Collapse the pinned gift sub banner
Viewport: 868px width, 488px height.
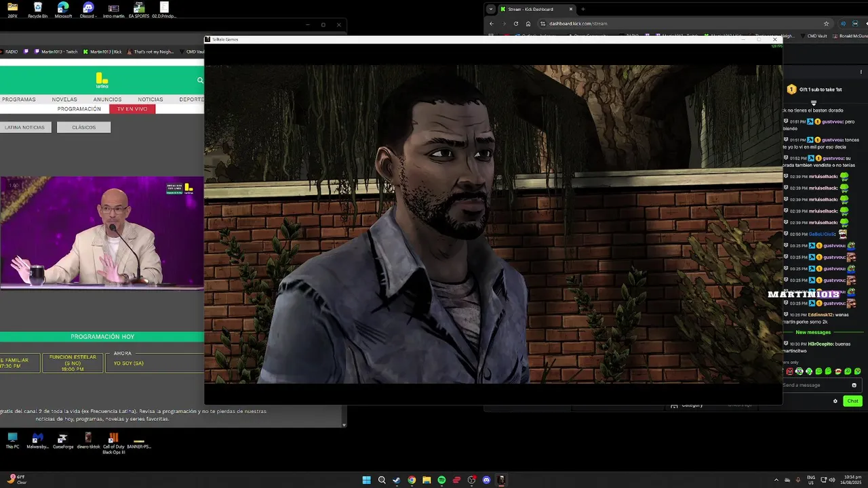click(814, 103)
